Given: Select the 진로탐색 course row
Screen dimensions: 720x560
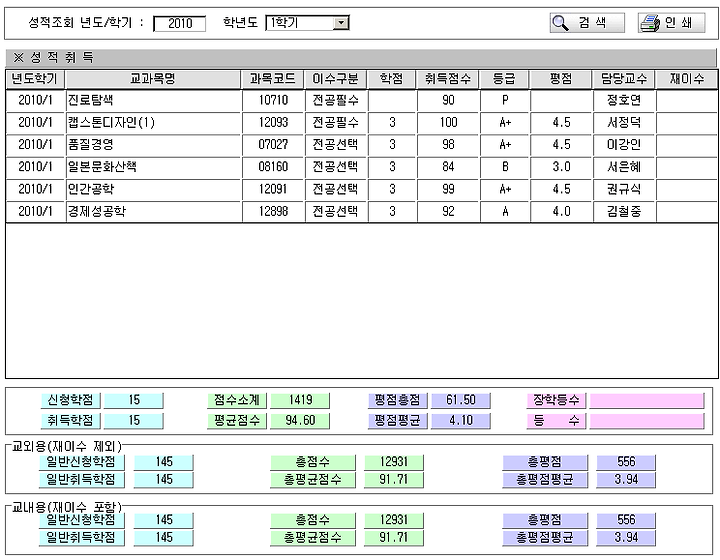Looking at the screenshot, I should [362, 100].
